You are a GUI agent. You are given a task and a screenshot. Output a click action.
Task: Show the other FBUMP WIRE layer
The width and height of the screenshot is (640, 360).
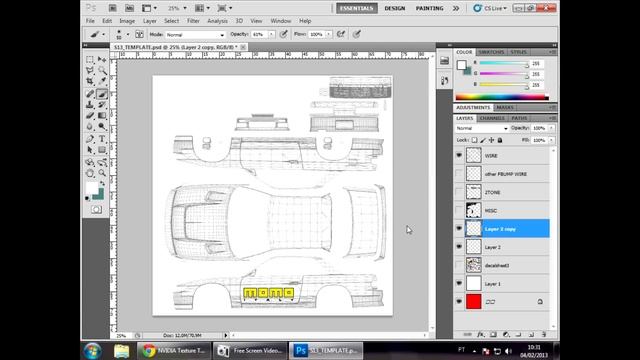pos(459,174)
